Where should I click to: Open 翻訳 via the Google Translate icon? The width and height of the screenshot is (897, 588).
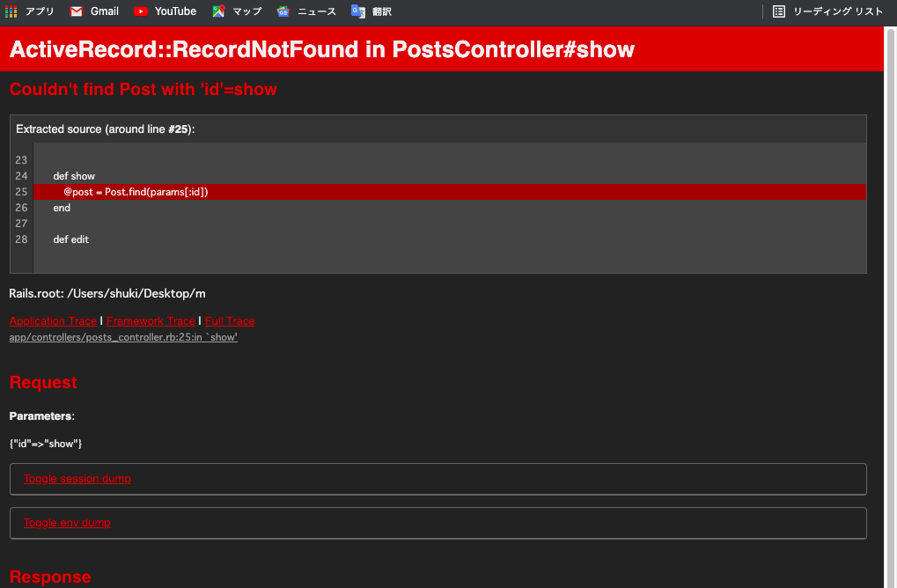pyautogui.click(x=357, y=11)
